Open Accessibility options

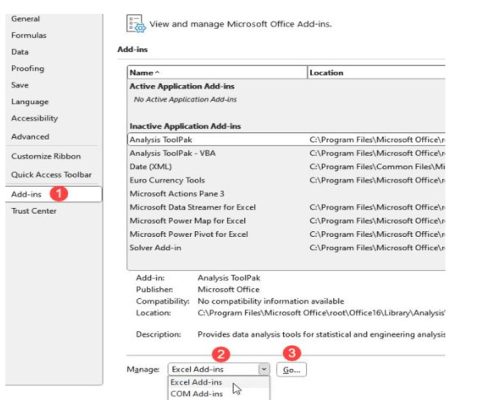pyautogui.click(x=34, y=118)
